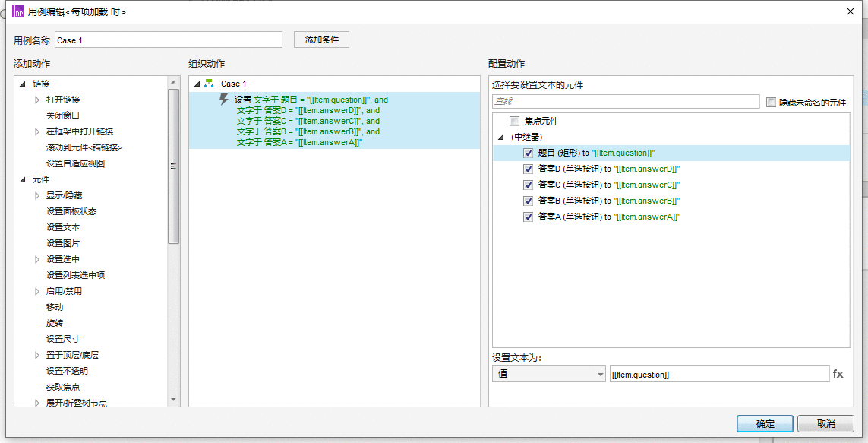Viewport: 868px width, 443px height.
Task: Click the 文字于 答案B action line
Action: 308,131
